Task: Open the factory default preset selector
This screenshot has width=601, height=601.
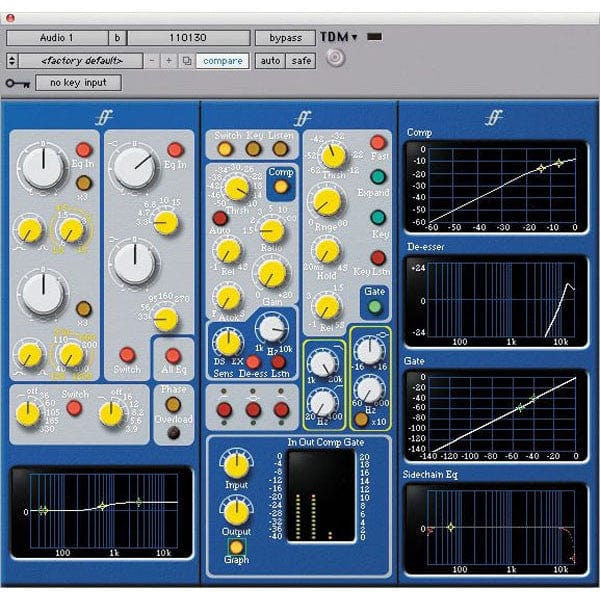Action: coord(82,61)
